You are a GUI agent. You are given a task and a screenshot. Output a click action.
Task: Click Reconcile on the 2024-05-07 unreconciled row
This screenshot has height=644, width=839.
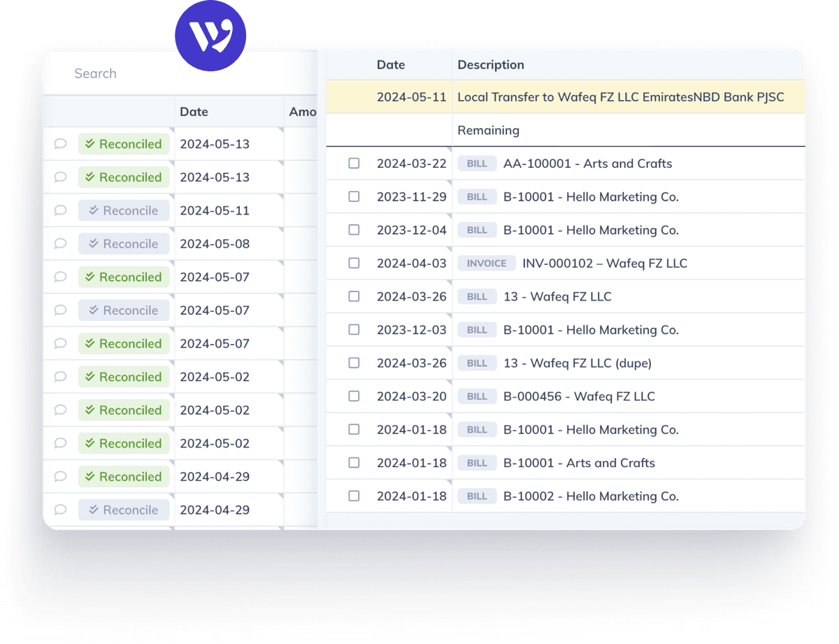[x=124, y=310]
